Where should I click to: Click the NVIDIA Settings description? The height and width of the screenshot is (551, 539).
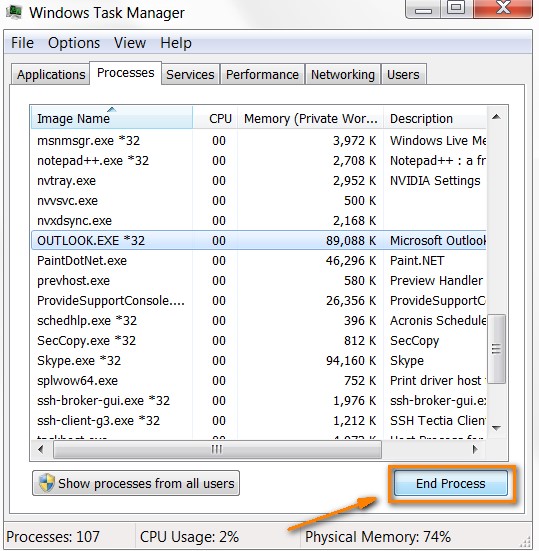tap(435, 181)
